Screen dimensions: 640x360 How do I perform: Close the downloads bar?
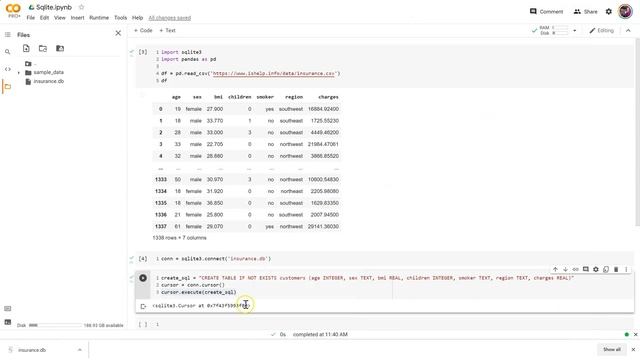click(633, 350)
